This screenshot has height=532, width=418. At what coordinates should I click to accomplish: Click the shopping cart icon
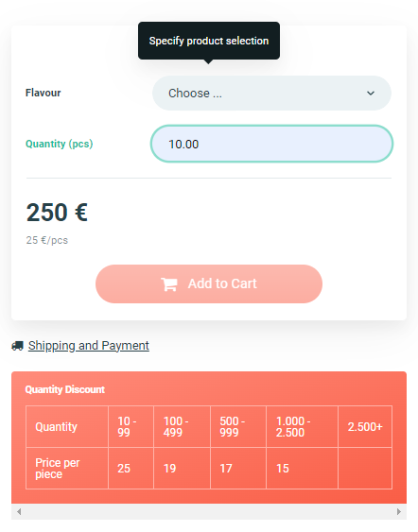pyautogui.click(x=169, y=284)
